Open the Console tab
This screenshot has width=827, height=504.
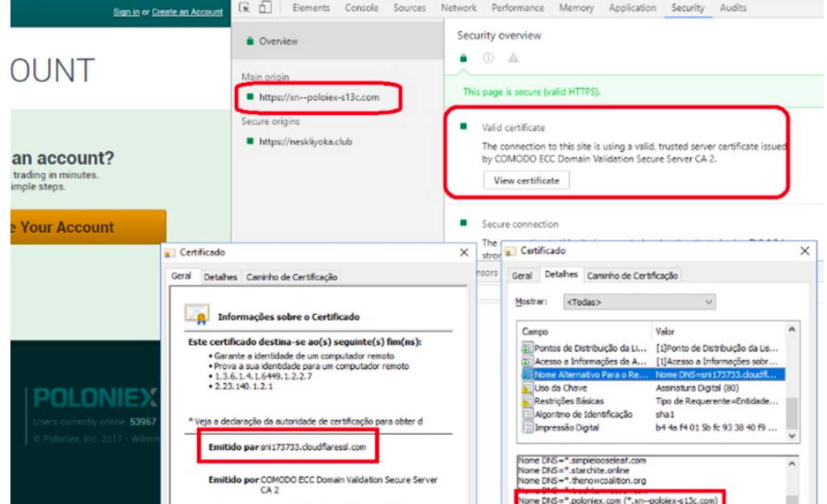(361, 8)
